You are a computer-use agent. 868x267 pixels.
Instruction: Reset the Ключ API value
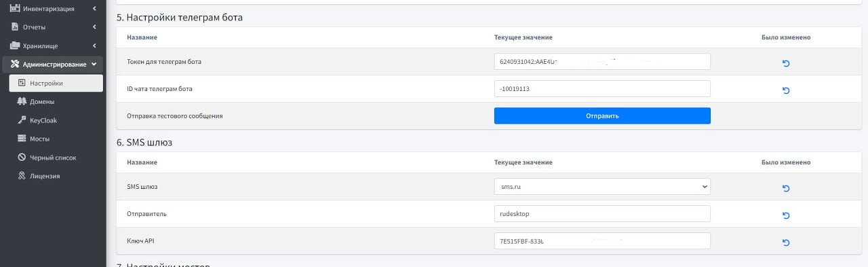click(x=786, y=243)
